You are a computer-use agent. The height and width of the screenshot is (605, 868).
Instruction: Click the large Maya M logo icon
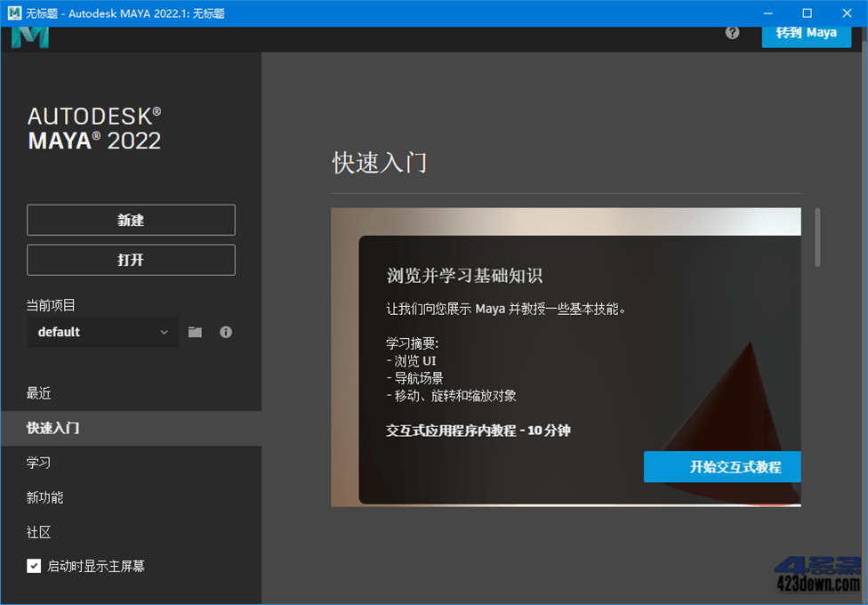(x=29, y=36)
